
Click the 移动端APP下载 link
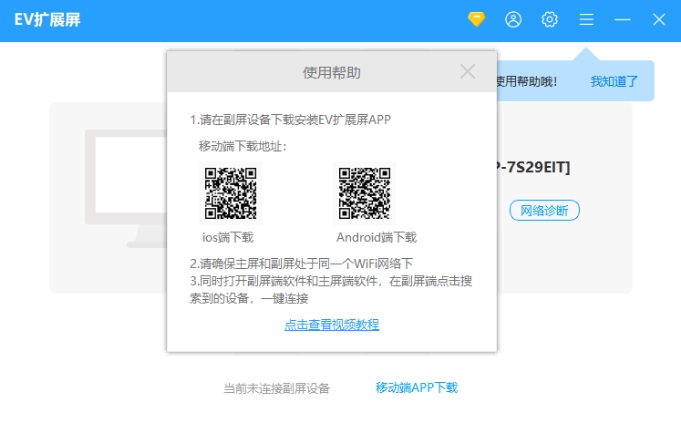coord(417,388)
